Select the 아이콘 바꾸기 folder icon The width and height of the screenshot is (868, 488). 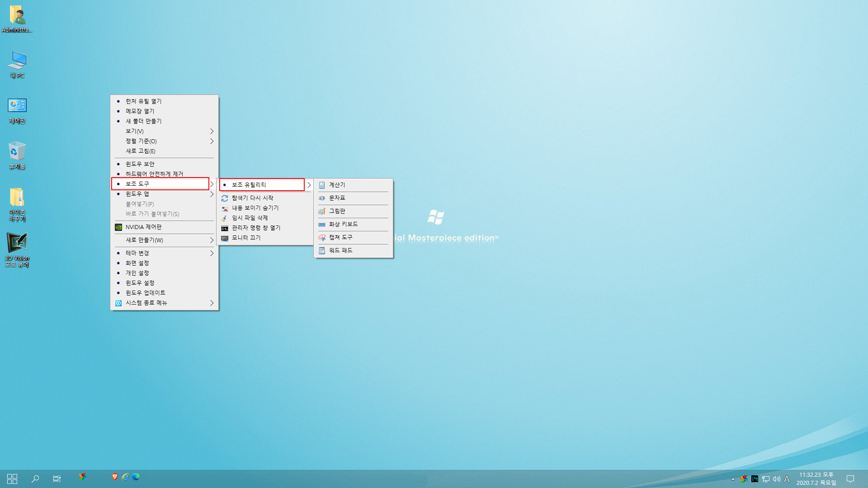[17, 205]
